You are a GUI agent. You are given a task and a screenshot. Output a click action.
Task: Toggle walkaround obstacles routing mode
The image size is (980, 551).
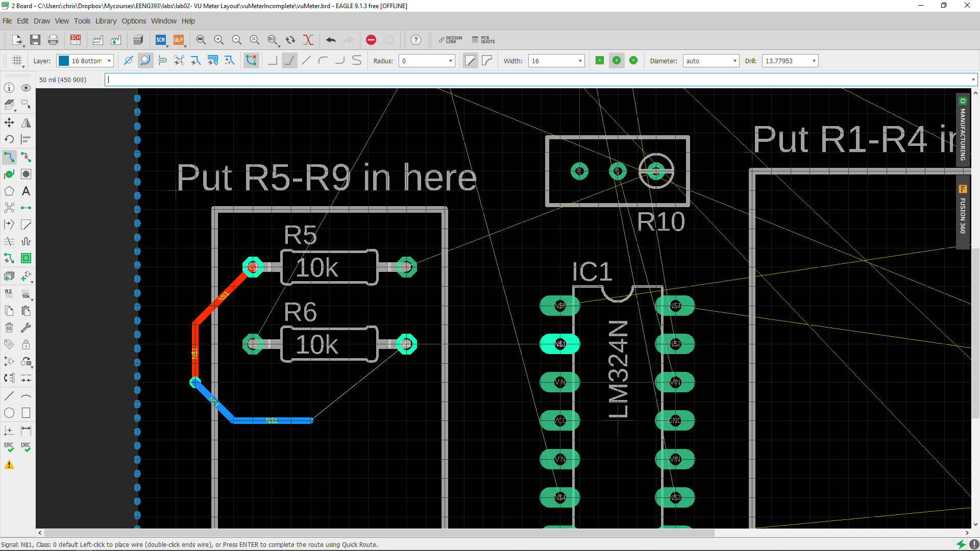click(x=145, y=61)
